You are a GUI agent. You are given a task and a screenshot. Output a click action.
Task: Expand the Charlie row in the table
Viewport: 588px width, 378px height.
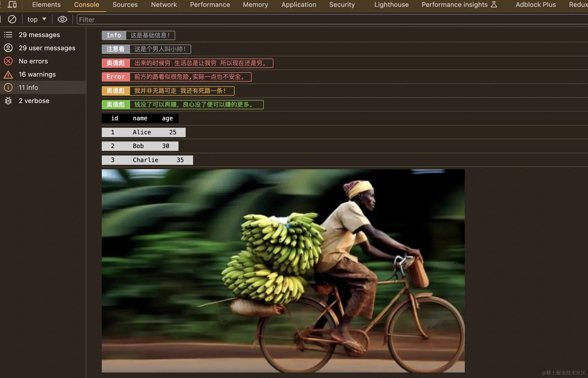[147, 160]
